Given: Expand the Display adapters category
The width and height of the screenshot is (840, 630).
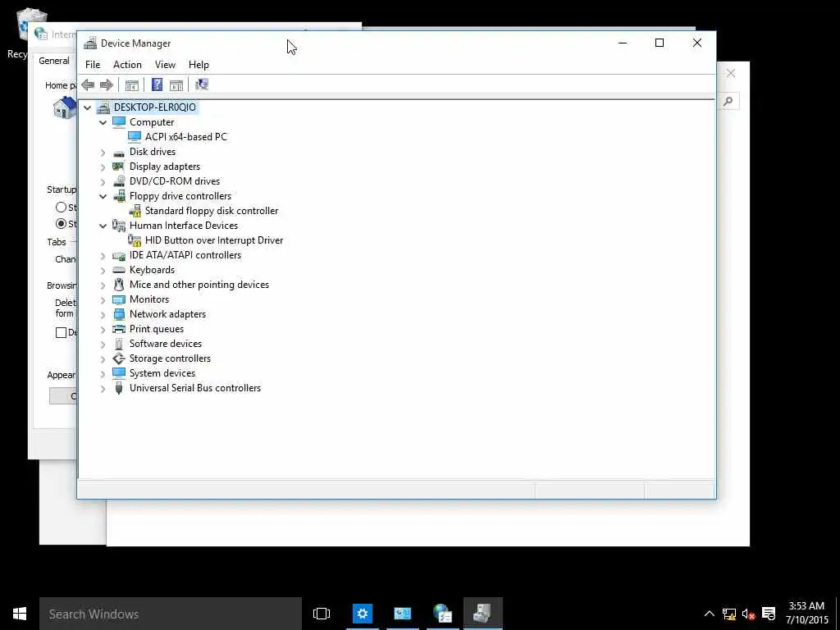Looking at the screenshot, I should [103, 167].
